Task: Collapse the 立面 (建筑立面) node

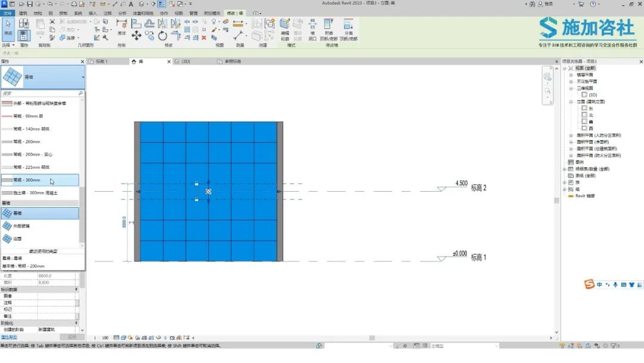Action: [x=571, y=102]
